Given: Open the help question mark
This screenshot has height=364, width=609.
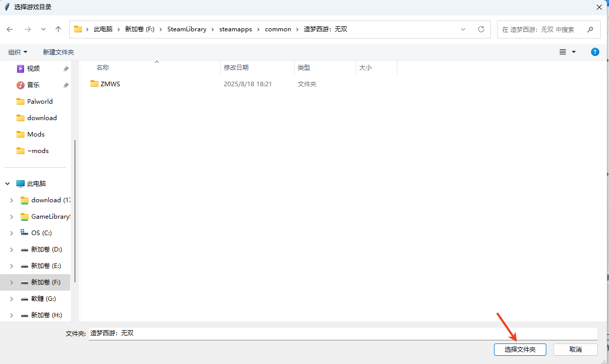Looking at the screenshot, I should coord(595,52).
